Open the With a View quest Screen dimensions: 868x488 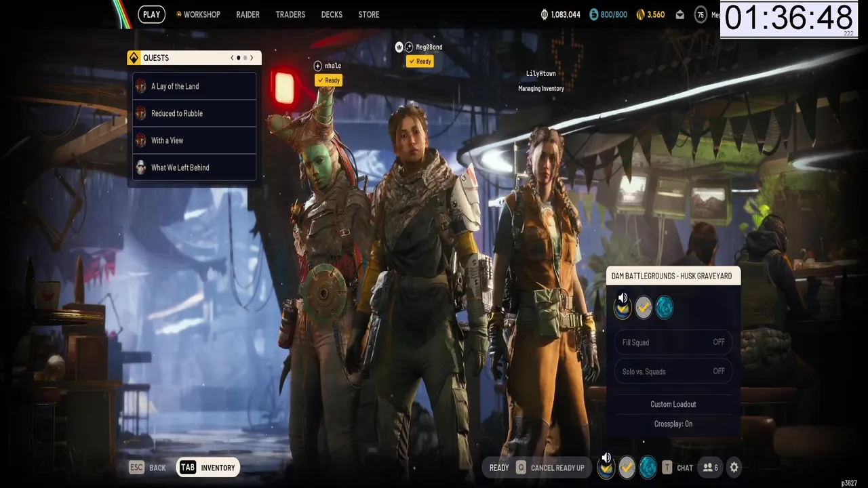[195, 140]
